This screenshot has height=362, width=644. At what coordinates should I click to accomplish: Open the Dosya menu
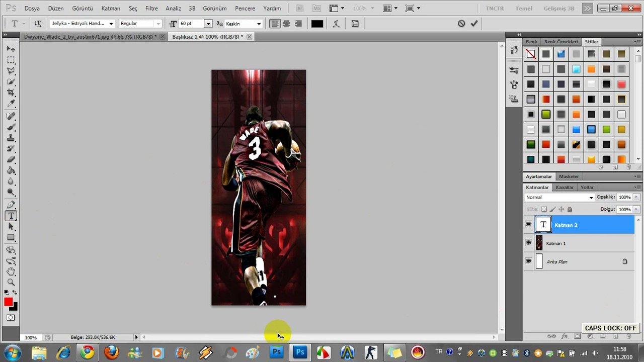[32, 9]
